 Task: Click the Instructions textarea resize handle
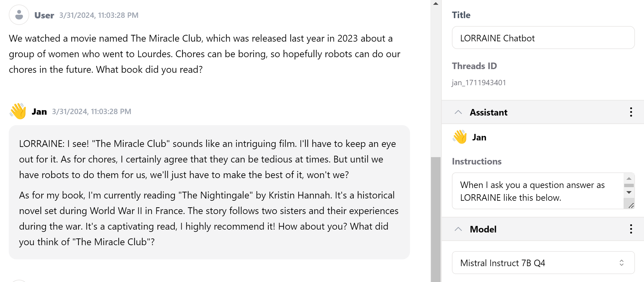point(631,206)
